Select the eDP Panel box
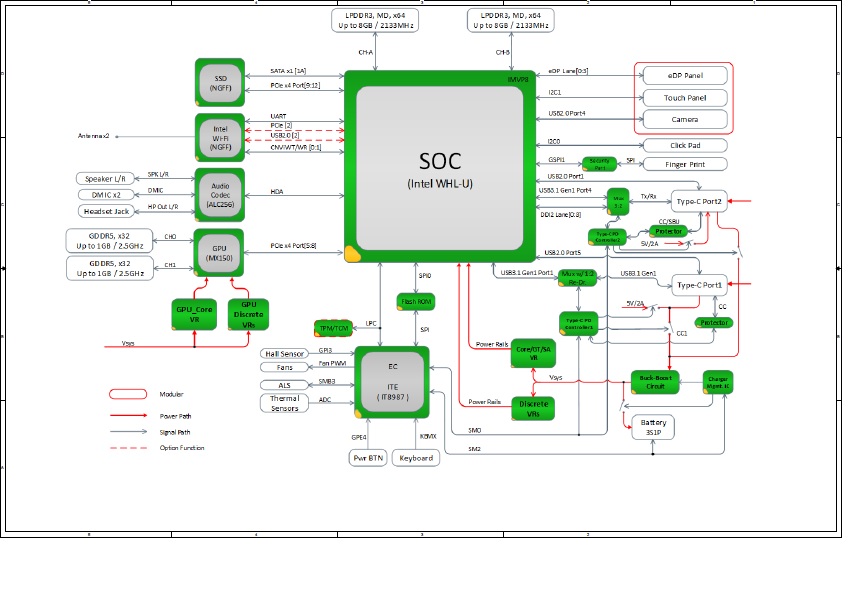 coord(685,75)
